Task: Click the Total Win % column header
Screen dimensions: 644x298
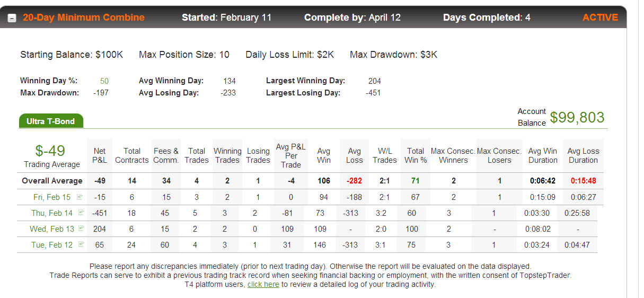Action: 415,155
